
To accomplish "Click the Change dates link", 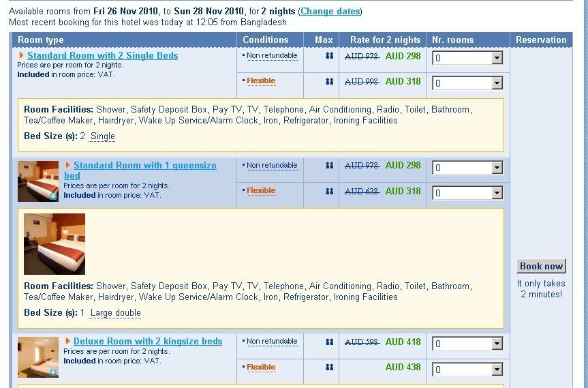I will pos(330,12).
